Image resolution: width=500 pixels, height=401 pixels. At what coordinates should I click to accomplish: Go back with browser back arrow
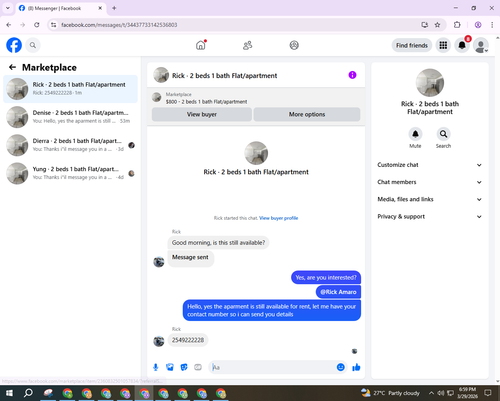[x=9, y=25]
